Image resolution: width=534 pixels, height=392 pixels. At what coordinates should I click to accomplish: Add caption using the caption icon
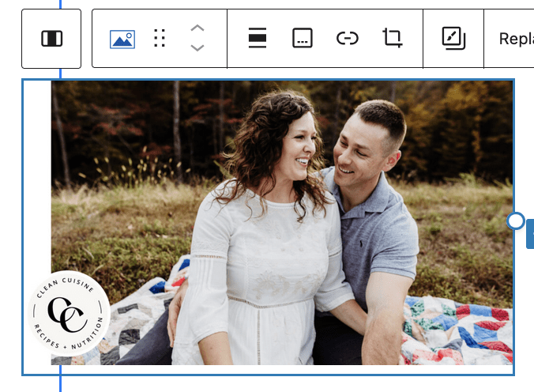(x=303, y=38)
